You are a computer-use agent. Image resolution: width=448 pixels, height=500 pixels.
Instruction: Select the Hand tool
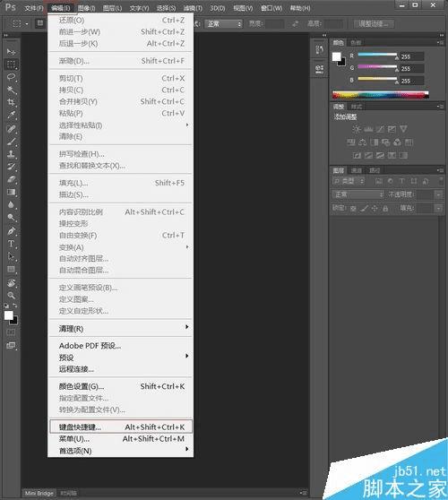11,282
